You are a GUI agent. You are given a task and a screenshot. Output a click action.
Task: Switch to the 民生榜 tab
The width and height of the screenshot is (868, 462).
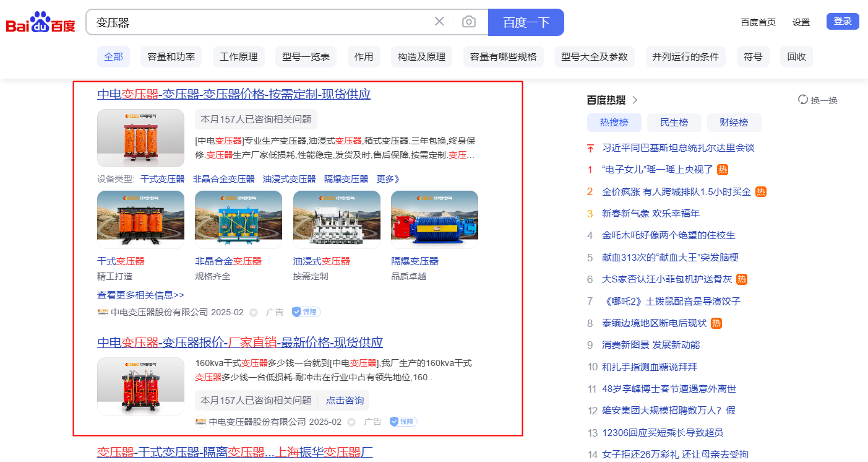pos(674,123)
